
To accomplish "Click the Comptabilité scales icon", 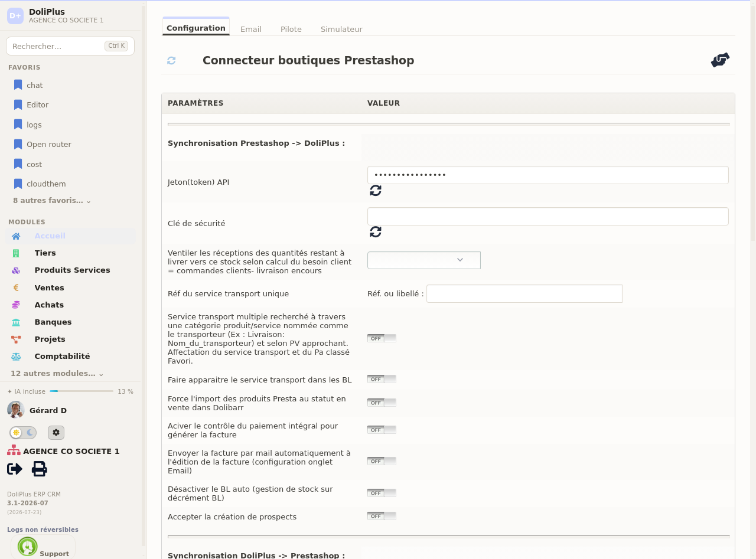I will click(x=16, y=357).
